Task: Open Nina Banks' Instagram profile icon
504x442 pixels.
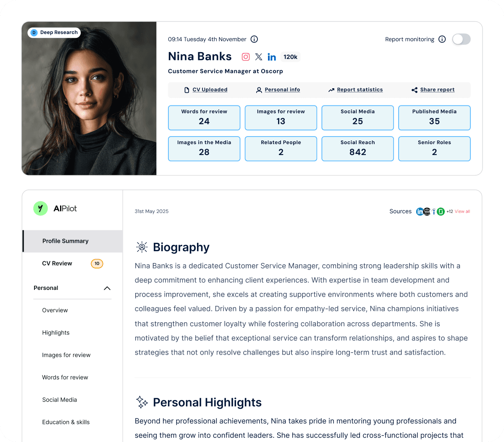Action: click(x=246, y=57)
